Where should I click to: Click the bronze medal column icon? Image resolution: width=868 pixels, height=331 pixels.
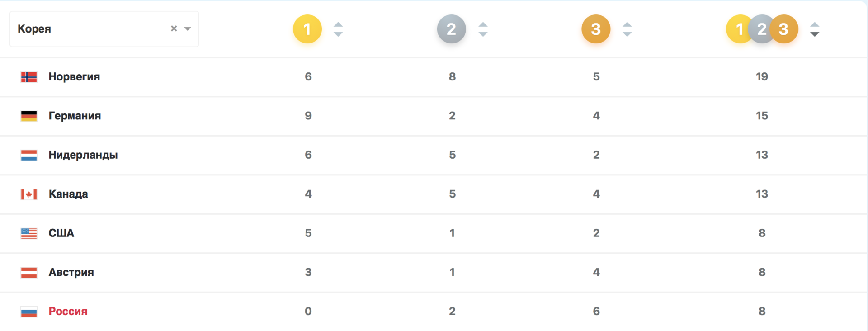coord(596,29)
